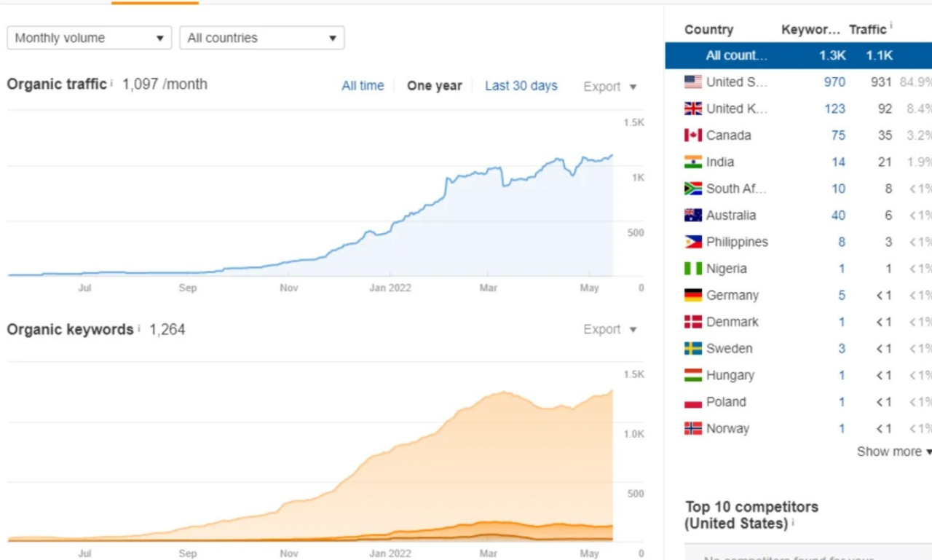Image resolution: width=932 pixels, height=560 pixels.
Task: Open the All countries dropdown
Action: [x=261, y=38]
